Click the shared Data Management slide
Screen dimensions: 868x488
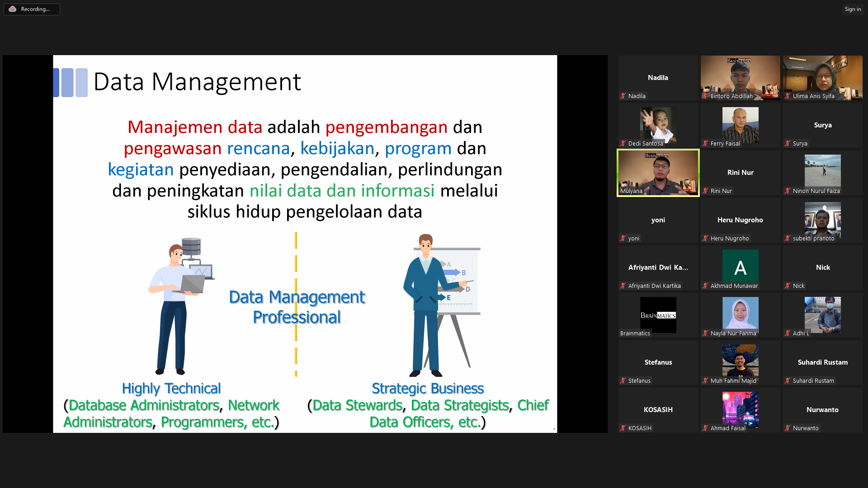(x=305, y=244)
